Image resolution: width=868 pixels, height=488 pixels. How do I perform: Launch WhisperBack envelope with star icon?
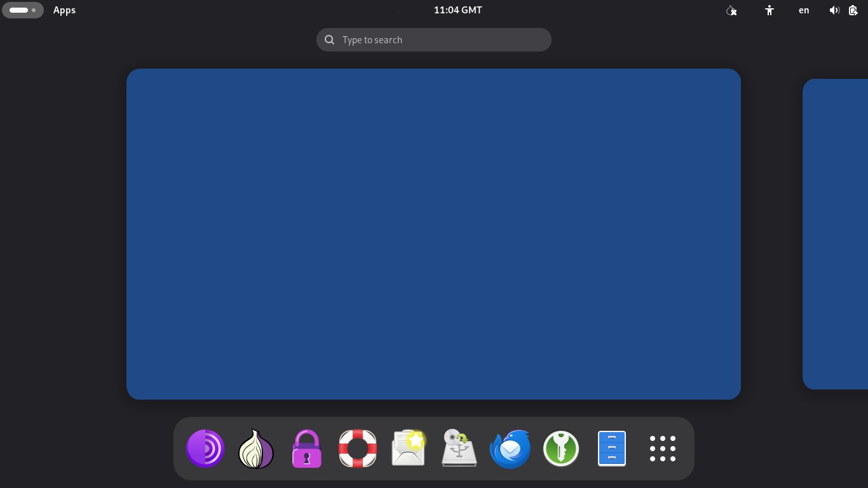409,449
